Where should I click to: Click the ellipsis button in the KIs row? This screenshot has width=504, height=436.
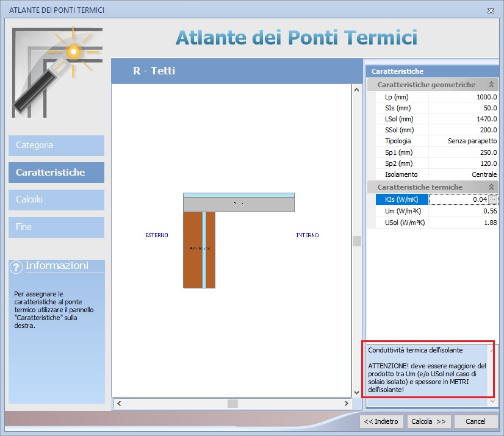coord(494,199)
